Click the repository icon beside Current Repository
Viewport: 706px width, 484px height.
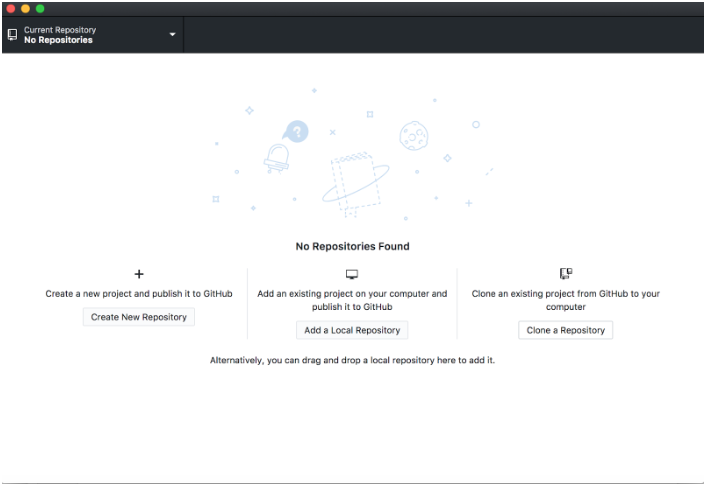13,35
